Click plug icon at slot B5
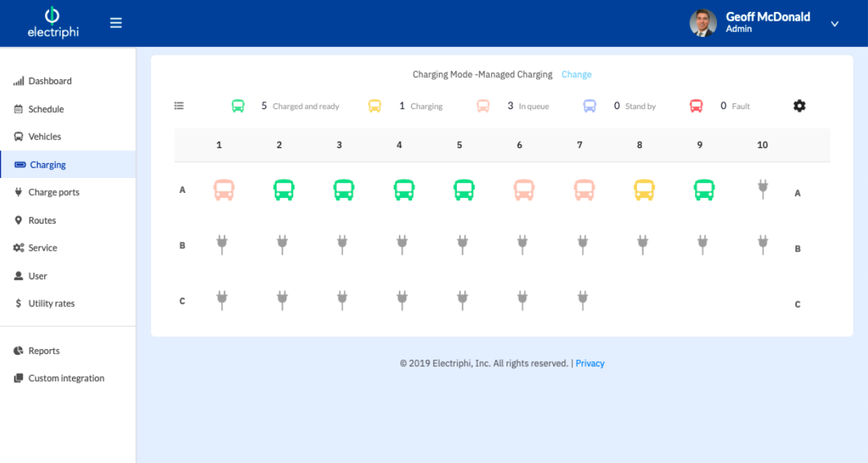The width and height of the screenshot is (868, 463). pos(463,245)
